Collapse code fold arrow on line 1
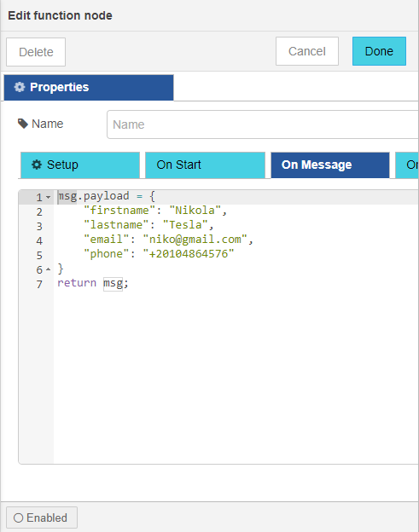 pos(49,197)
